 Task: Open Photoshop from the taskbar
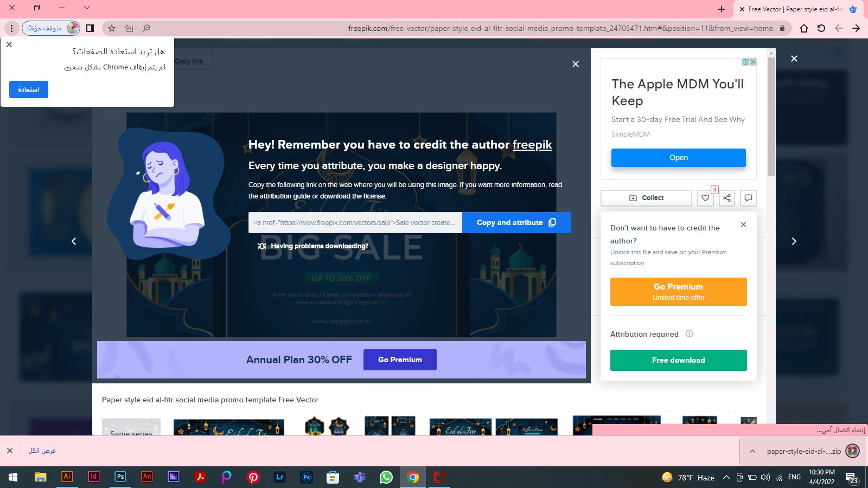point(120,477)
